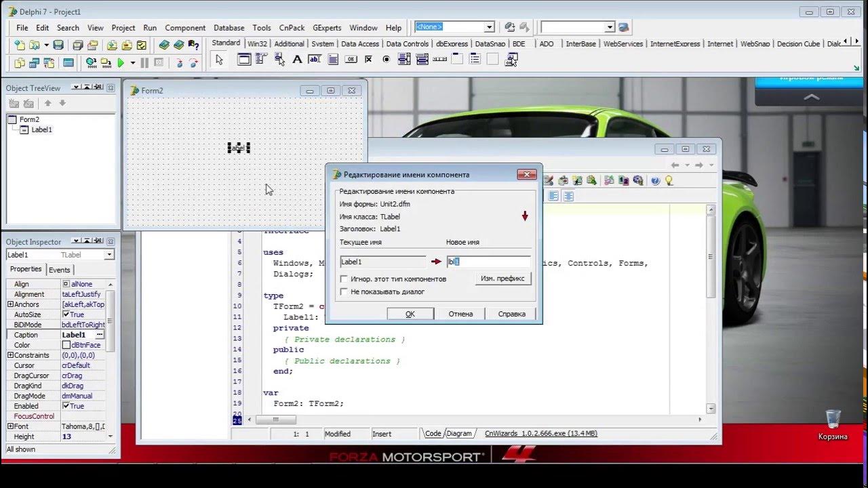
Task: Select the CheckBox component in palette
Action: pyautogui.click(x=368, y=60)
